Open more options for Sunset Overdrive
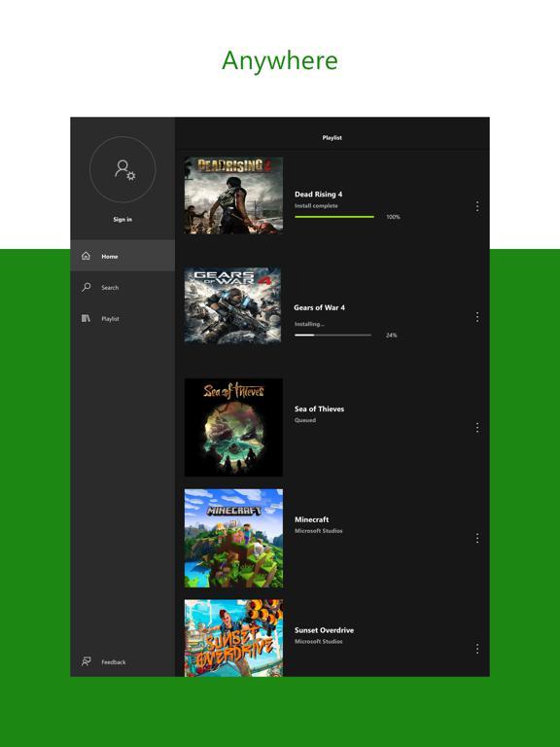Screen dimensions: 560x747 [477, 649]
